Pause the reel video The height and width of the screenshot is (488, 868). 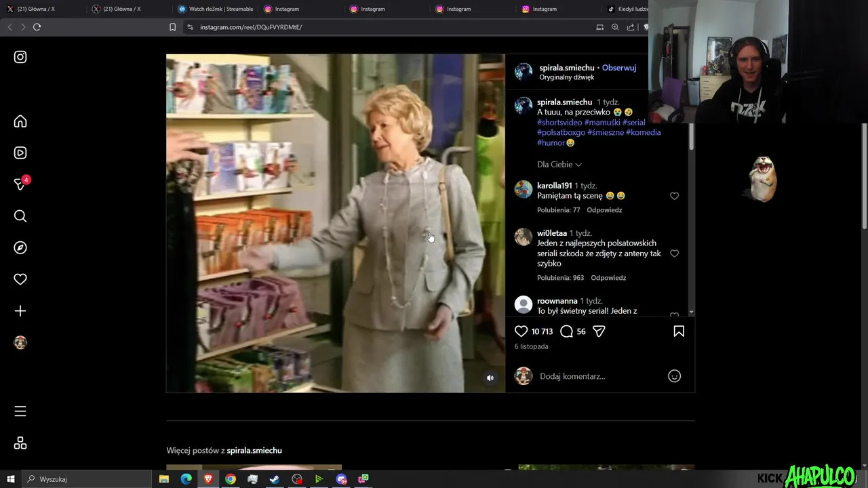(336, 224)
